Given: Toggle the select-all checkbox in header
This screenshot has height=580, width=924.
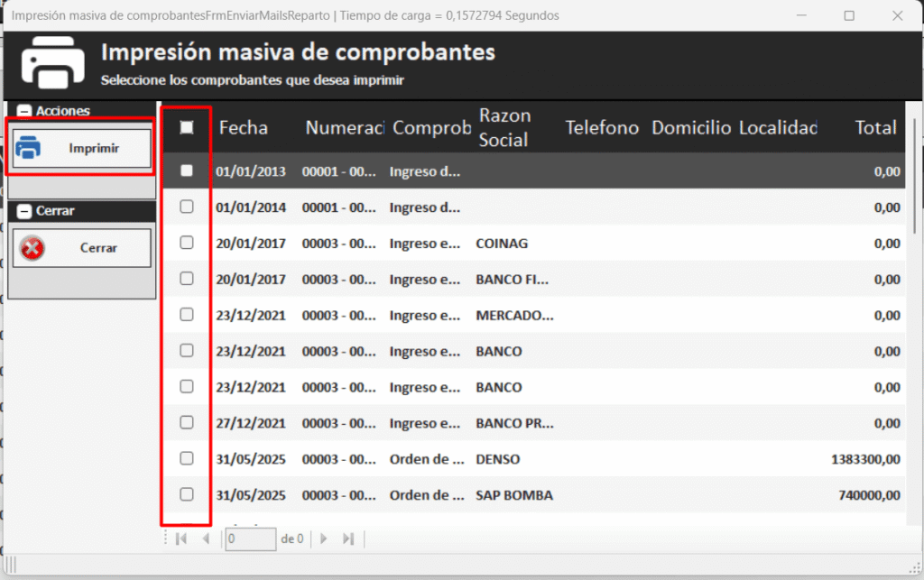Looking at the screenshot, I should (x=187, y=128).
